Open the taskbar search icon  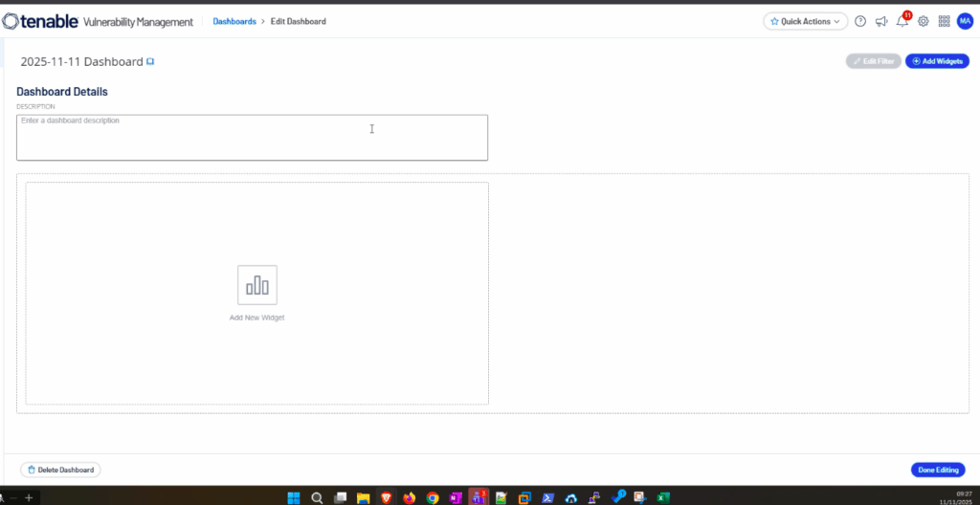317,497
